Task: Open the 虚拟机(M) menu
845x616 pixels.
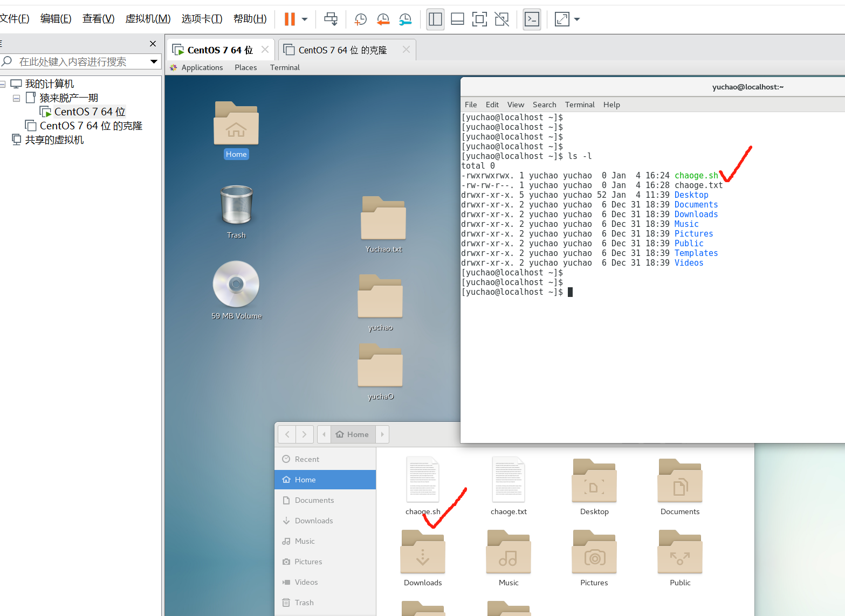Action: [x=148, y=19]
